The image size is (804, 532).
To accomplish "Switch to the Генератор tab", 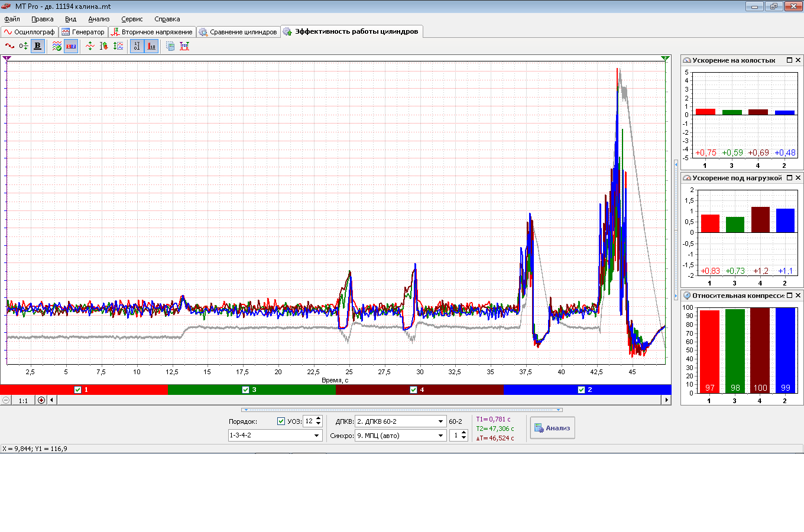I will coord(83,32).
